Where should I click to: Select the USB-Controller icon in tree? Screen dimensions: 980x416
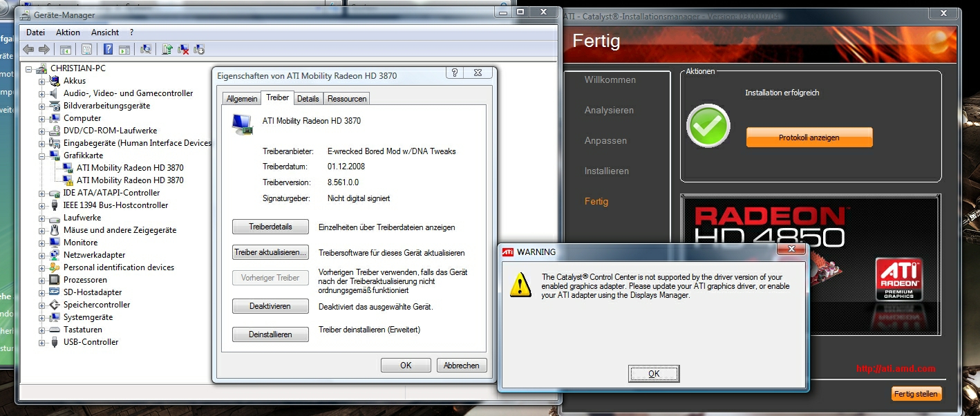tap(55, 342)
